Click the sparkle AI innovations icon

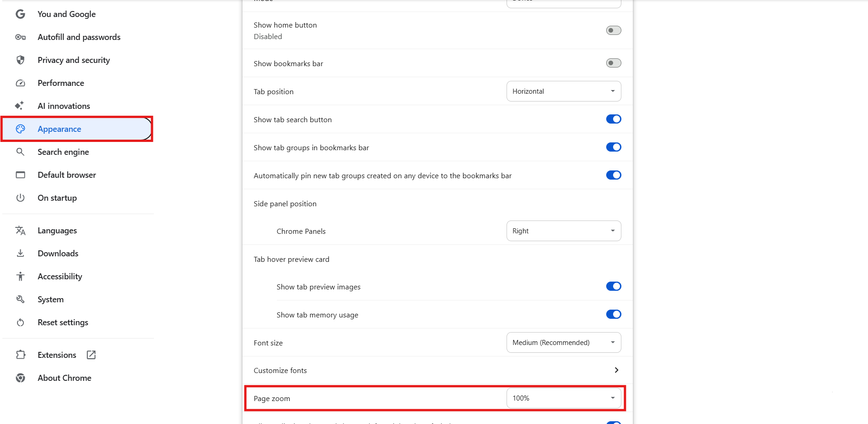coord(19,106)
